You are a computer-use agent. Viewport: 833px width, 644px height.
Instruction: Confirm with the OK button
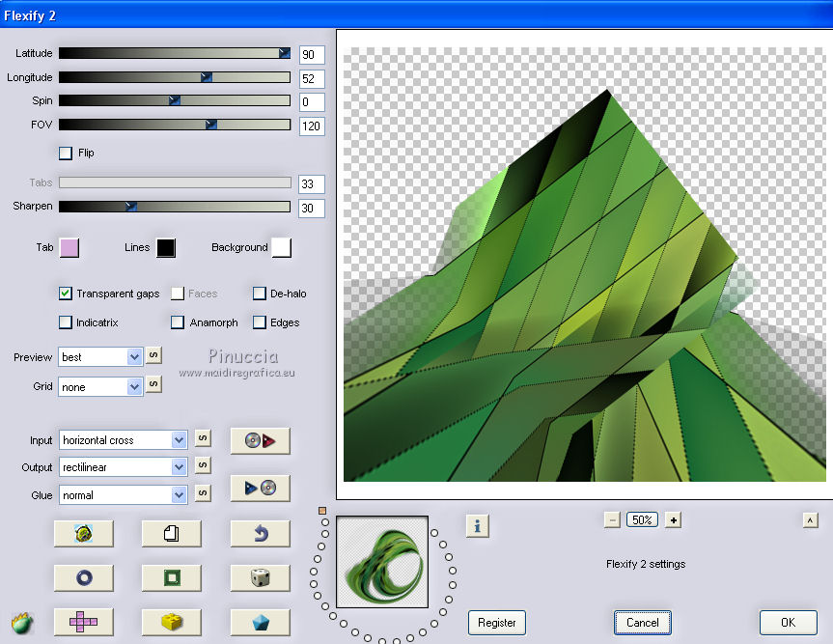click(x=788, y=623)
